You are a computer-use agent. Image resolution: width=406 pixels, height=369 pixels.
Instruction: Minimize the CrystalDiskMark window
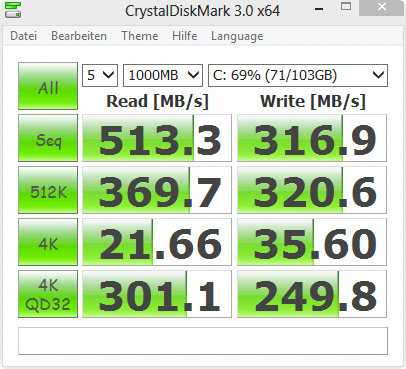click(x=319, y=9)
